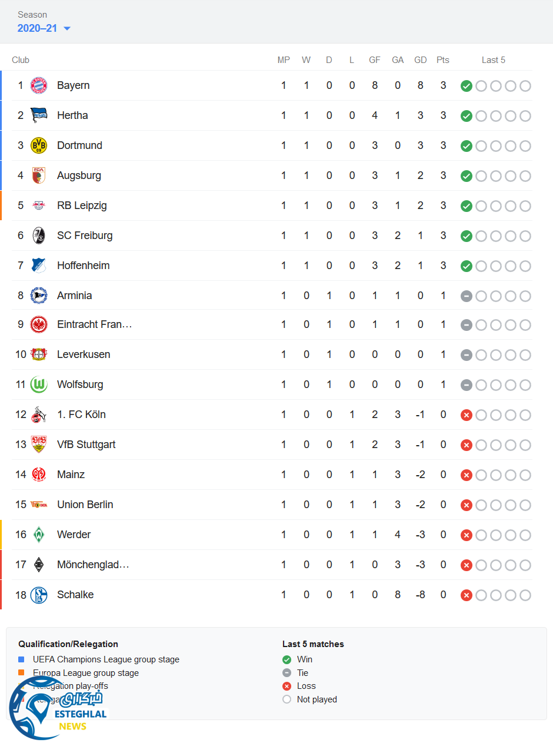This screenshot has width=553, height=756.
Task: Click Bayern's green win indicator
Action: [x=467, y=86]
